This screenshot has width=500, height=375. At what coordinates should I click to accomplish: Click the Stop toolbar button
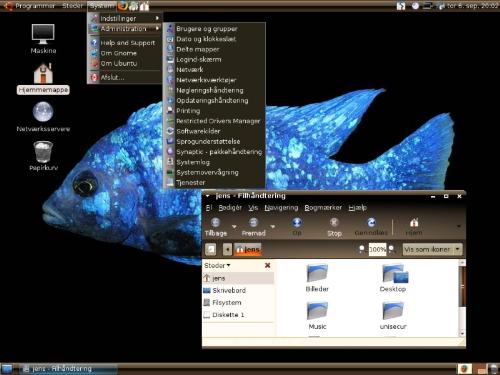click(x=334, y=227)
